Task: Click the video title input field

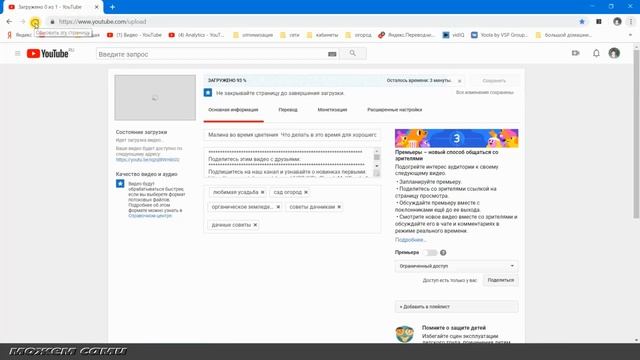Action: [x=292, y=135]
